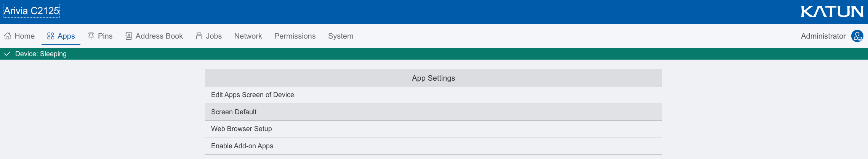Click the Address Book contact icon
The height and width of the screenshot is (159, 868).
128,36
